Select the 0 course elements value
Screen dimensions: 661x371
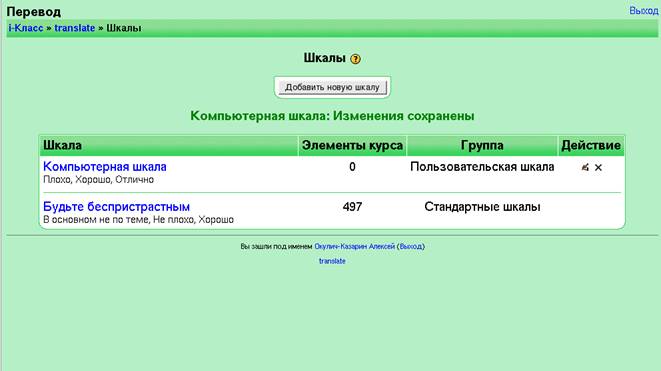352,167
